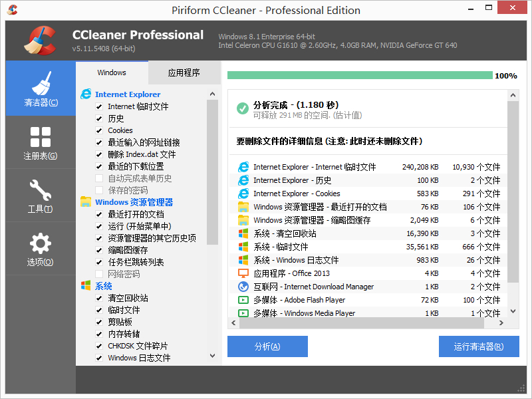Open the 注册表 (Registry) section

click(x=41, y=142)
